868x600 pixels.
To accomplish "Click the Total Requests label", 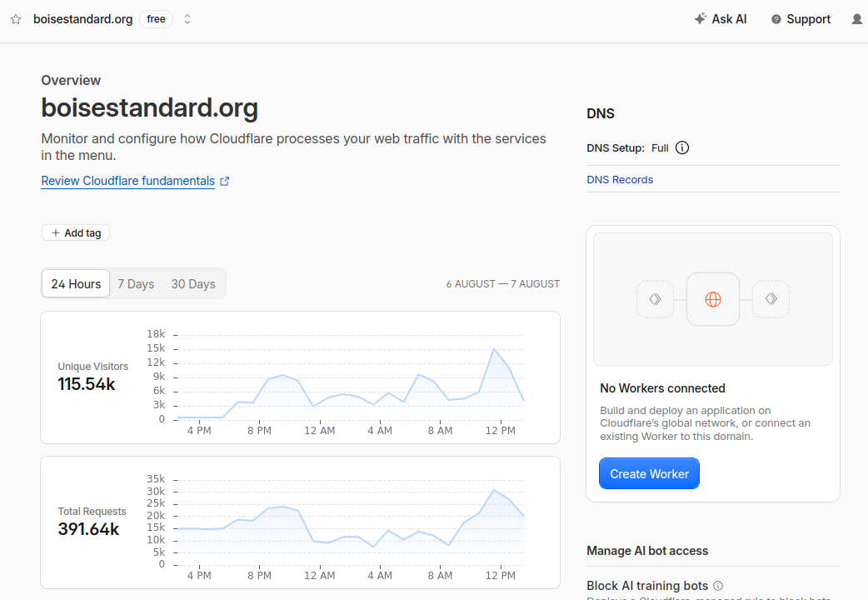I will 92,512.
